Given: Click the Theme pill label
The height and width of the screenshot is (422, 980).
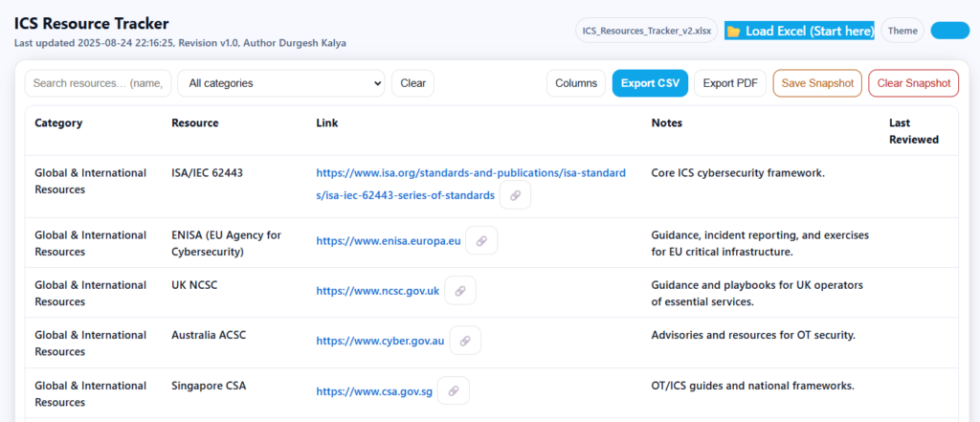Looking at the screenshot, I should coord(902,31).
